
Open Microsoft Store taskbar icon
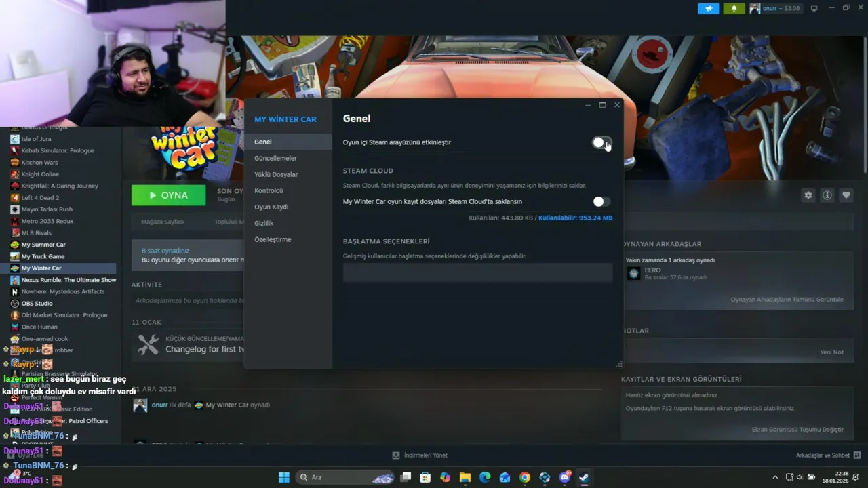[x=425, y=477]
